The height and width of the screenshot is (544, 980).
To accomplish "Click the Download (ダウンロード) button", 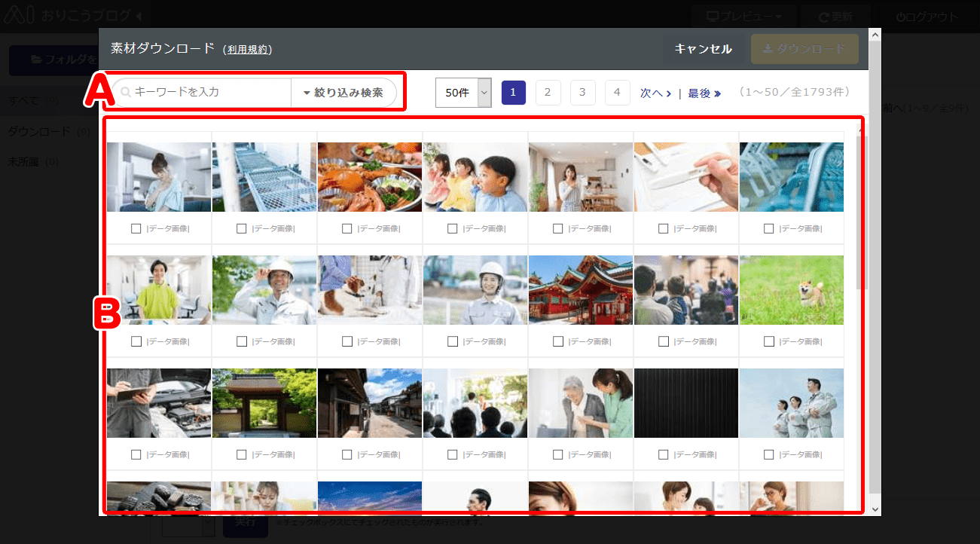I will click(x=804, y=49).
